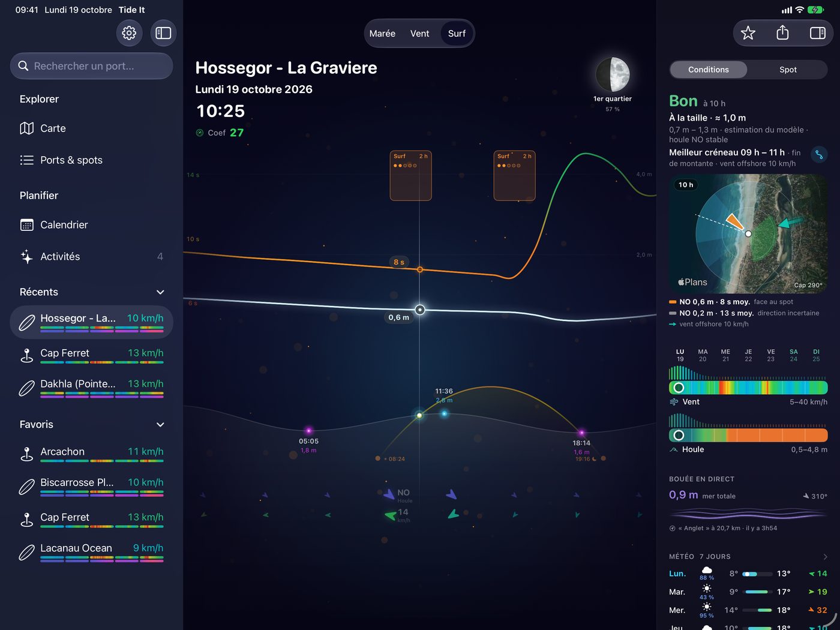Switch chart mode to Marée
The image size is (840, 630).
[382, 34]
